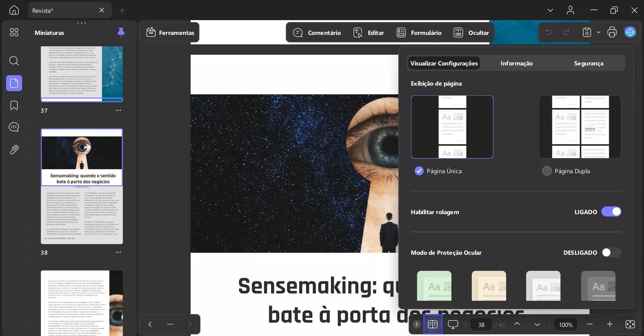Expand the save options dropdown arrow

pyautogui.click(x=598, y=33)
